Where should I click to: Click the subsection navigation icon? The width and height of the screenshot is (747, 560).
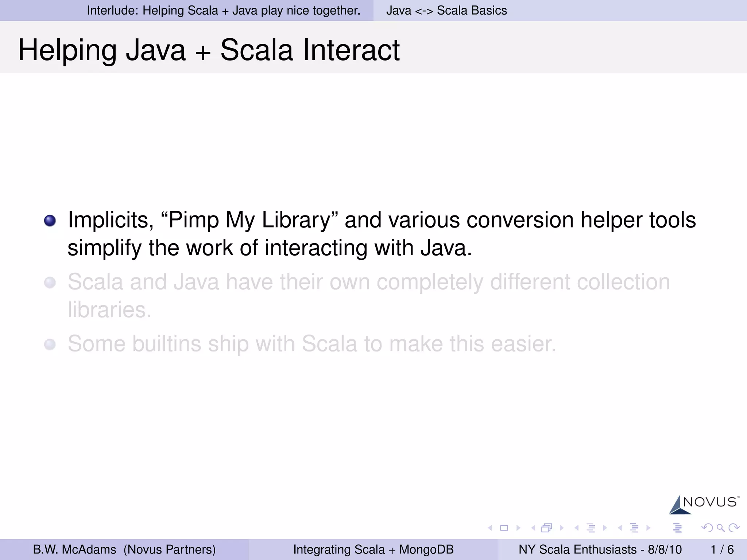point(591,528)
